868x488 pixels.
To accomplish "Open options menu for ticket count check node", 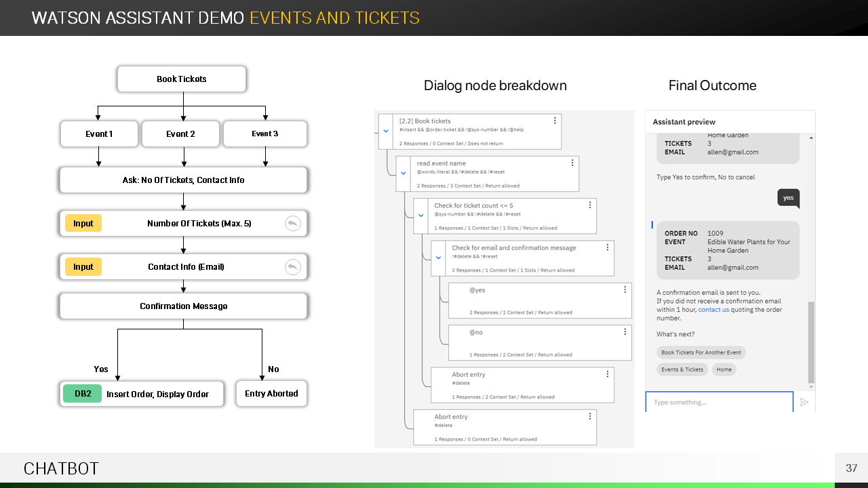I will click(590, 205).
